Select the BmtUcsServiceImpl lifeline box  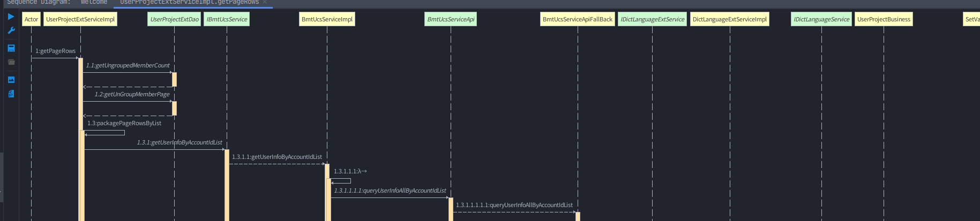pyautogui.click(x=327, y=19)
